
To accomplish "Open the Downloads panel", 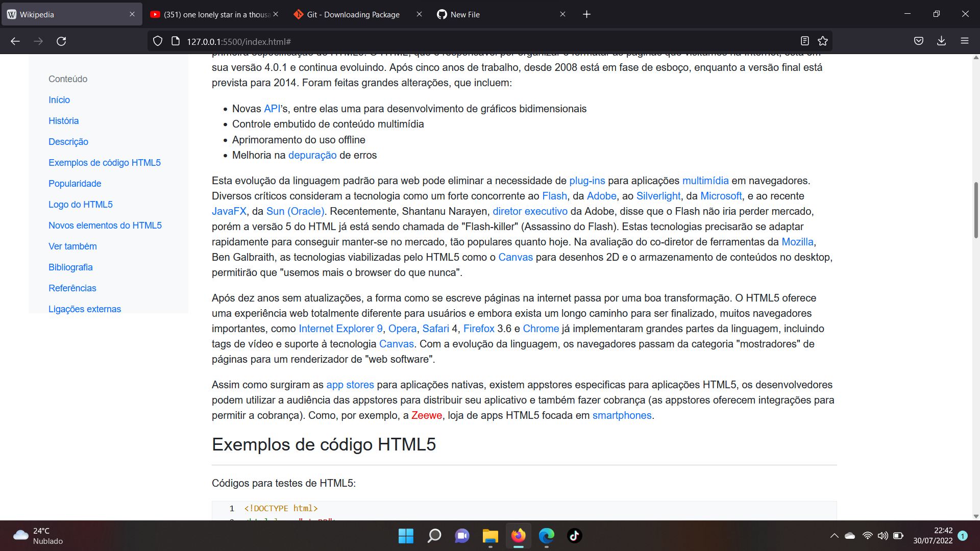I will click(942, 41).
